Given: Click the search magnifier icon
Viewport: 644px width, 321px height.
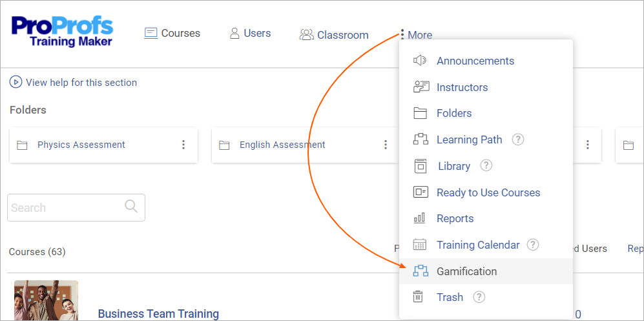Looking at the screenshot, I should pyautogui.click(x=131, y=206).
